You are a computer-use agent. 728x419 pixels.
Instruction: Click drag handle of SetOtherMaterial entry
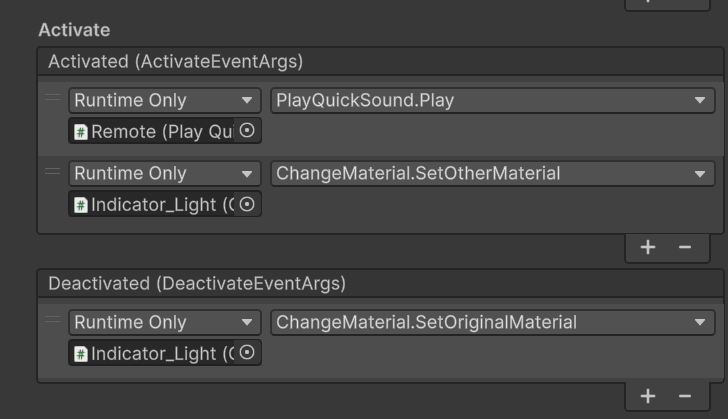(x=53, y=171)
